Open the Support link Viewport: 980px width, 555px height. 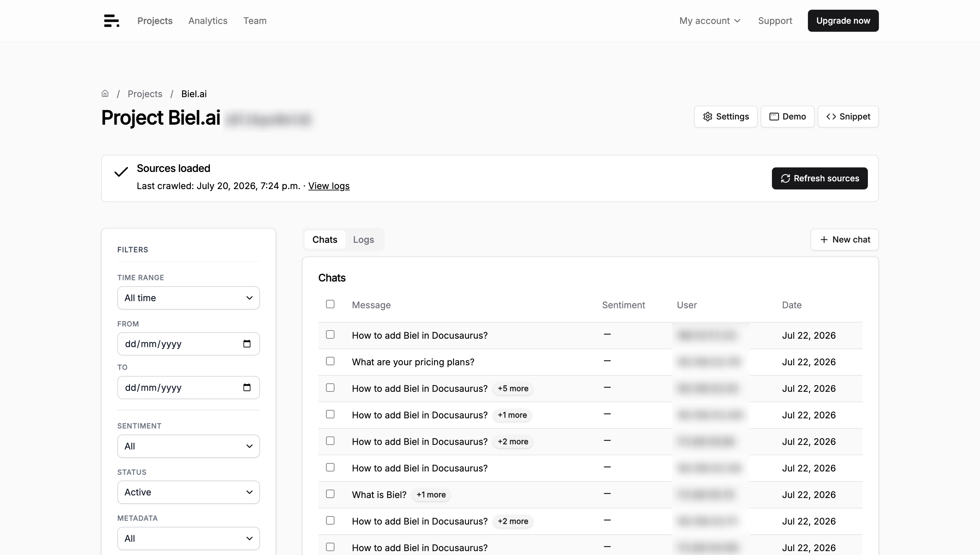(775, 21)
